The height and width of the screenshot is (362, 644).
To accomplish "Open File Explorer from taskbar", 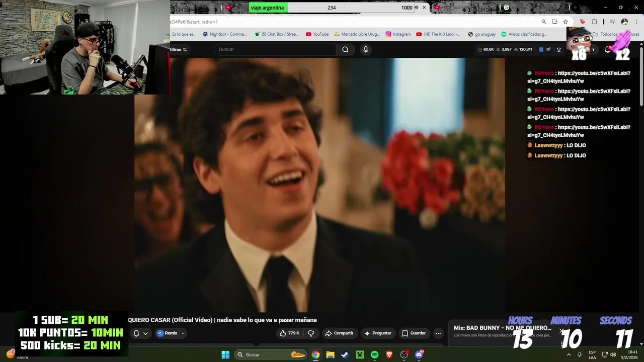I will click(330, 354).
